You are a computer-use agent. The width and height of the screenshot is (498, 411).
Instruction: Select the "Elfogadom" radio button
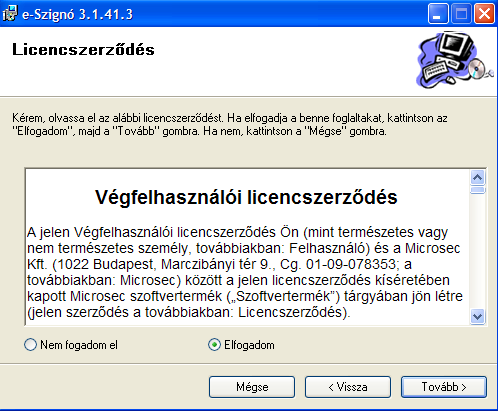tap(214, 345)
